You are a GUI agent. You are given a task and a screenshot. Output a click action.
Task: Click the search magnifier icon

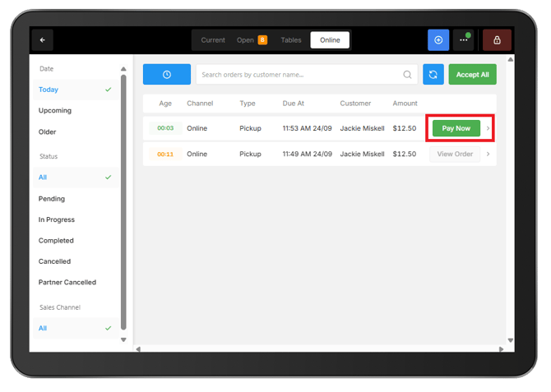tap(407, 75)
